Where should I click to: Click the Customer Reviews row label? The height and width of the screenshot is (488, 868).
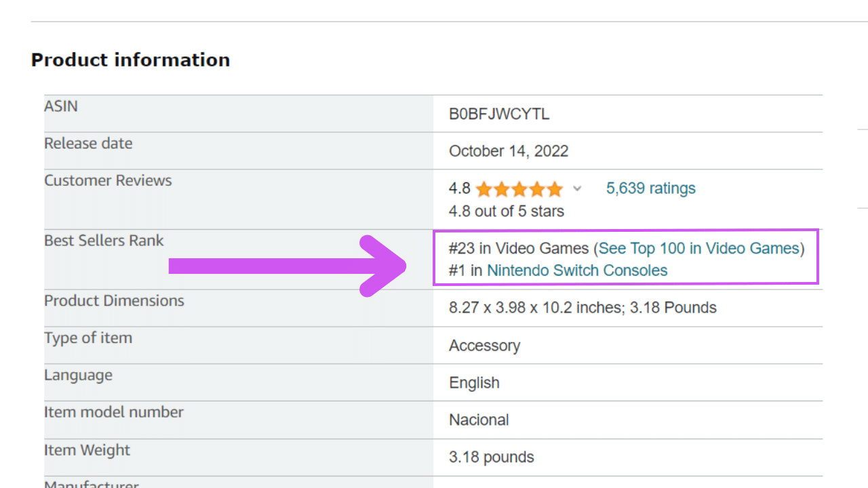click(x=108, y=180)
